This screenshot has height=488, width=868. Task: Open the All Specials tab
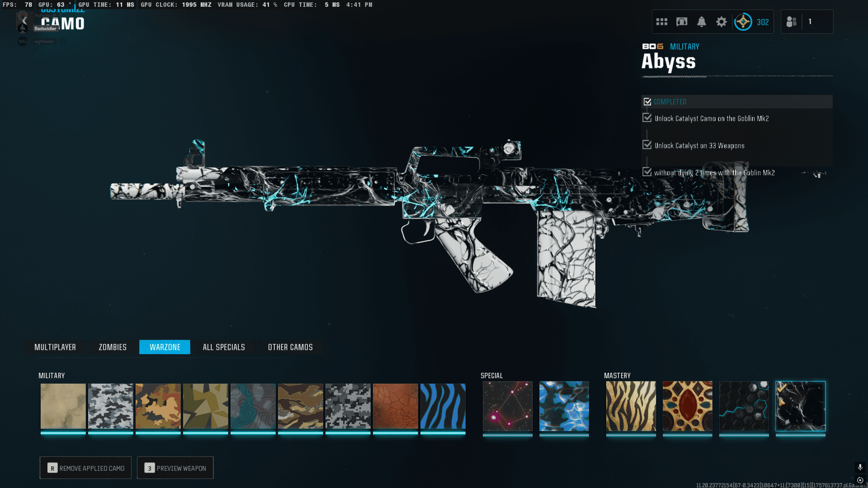pyautogui.click(x=224, y=347)
